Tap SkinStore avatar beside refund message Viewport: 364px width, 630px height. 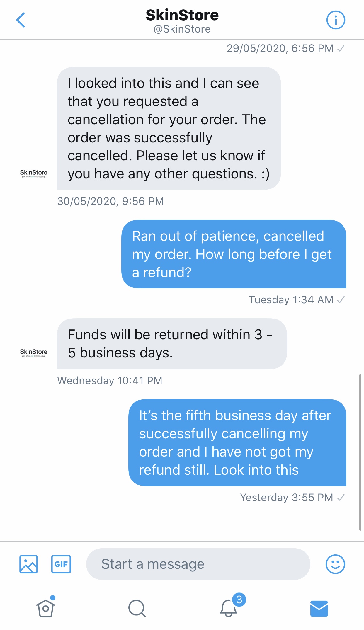pyautogui.click(x=34, y=352)
